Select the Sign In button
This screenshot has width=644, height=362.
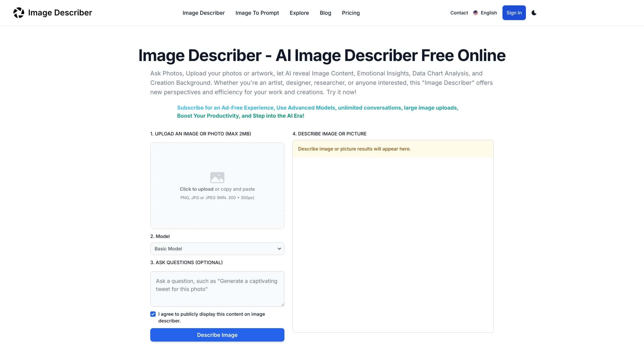[514, 13]
